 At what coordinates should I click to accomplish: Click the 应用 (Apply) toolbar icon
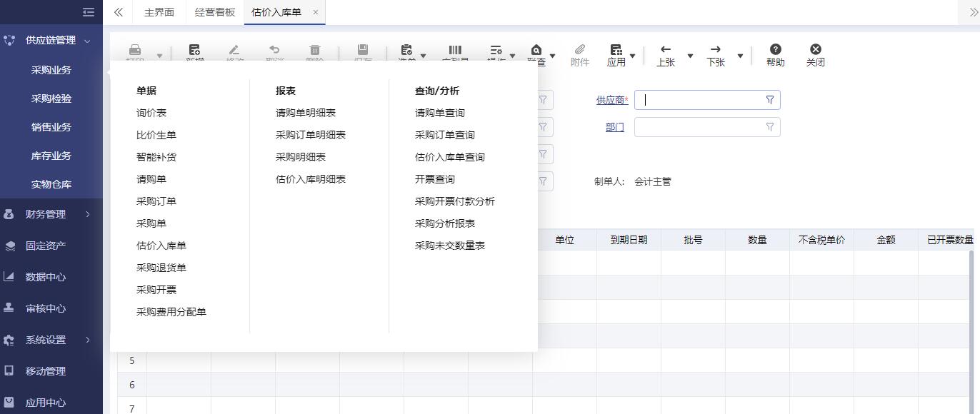tap(616, 50)
